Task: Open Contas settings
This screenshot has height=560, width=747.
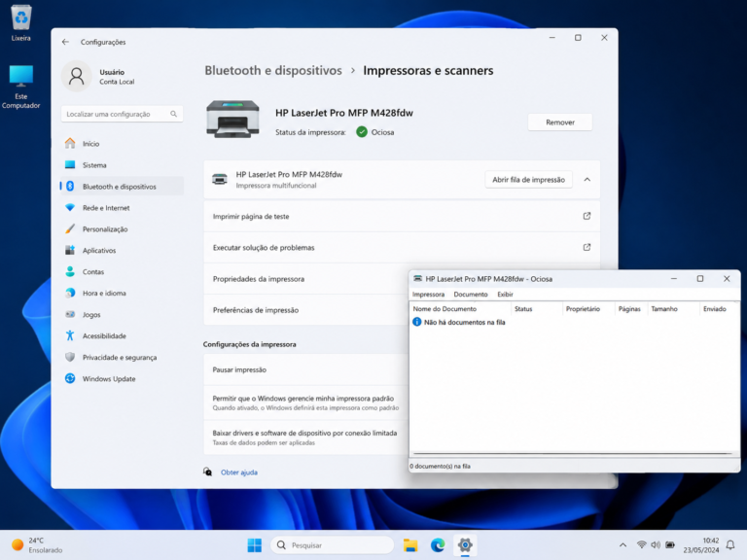Action: coord(122,271)
